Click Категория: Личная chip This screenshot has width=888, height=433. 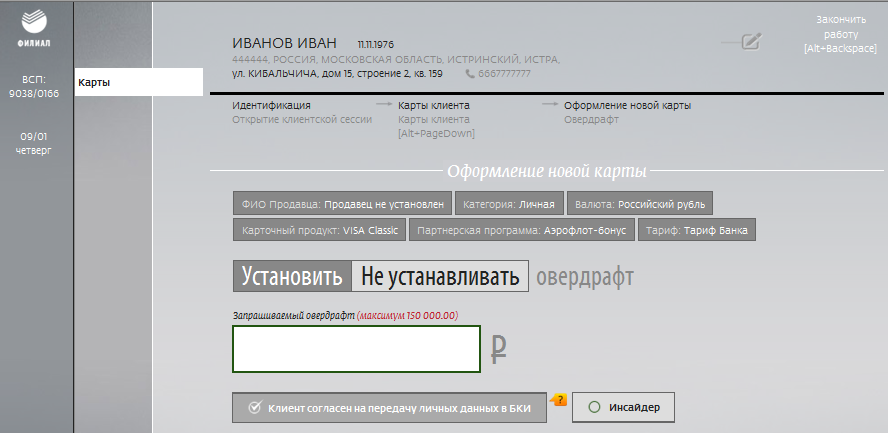click(x=509, y=204)
